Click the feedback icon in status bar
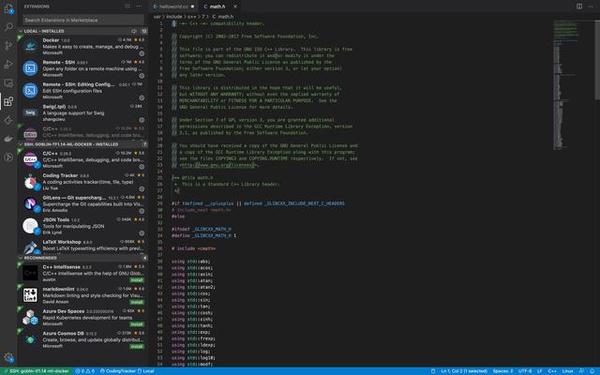Image resolution: width=600 pixels, height=375 pixels. click(x=581, y=371)
